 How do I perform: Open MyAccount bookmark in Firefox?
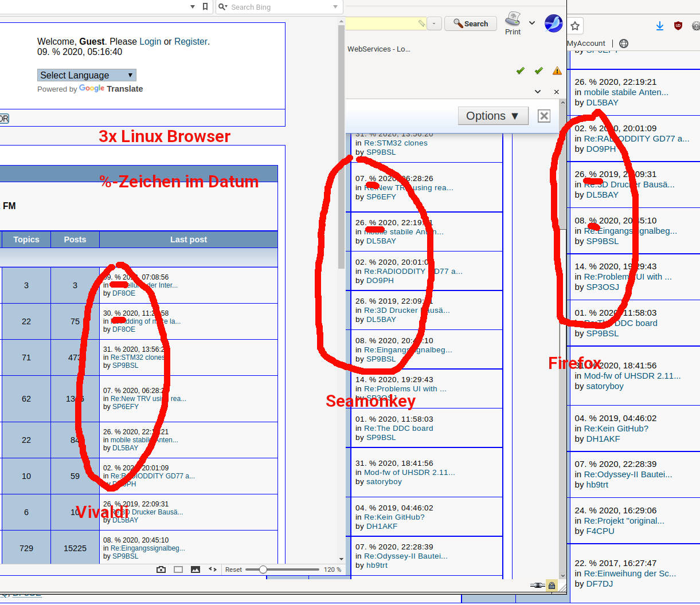[586, 43]
